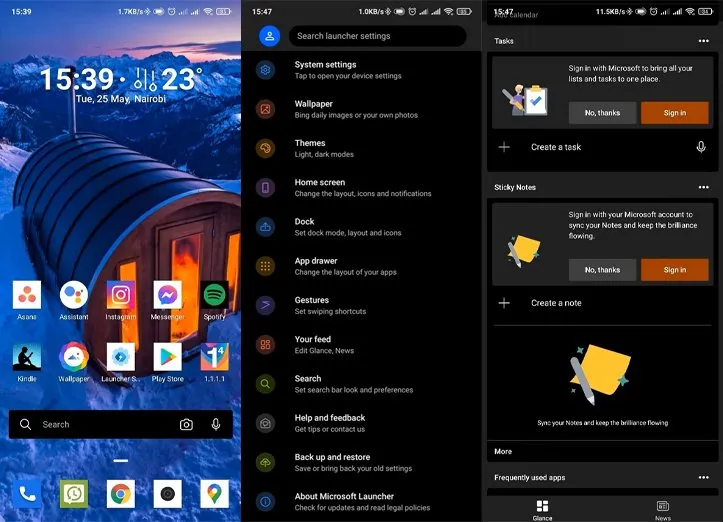Open the Instagram app icon

point(120,295)
